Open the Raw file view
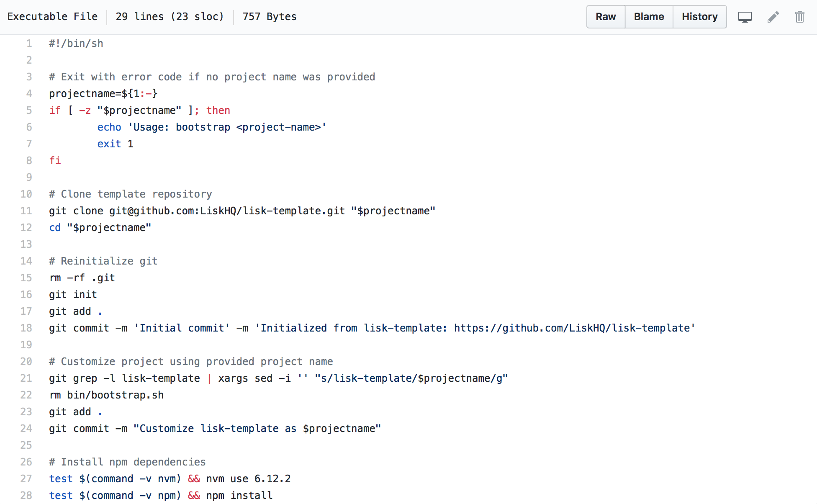This screenshot has width=817, height=504. [606, 17]
